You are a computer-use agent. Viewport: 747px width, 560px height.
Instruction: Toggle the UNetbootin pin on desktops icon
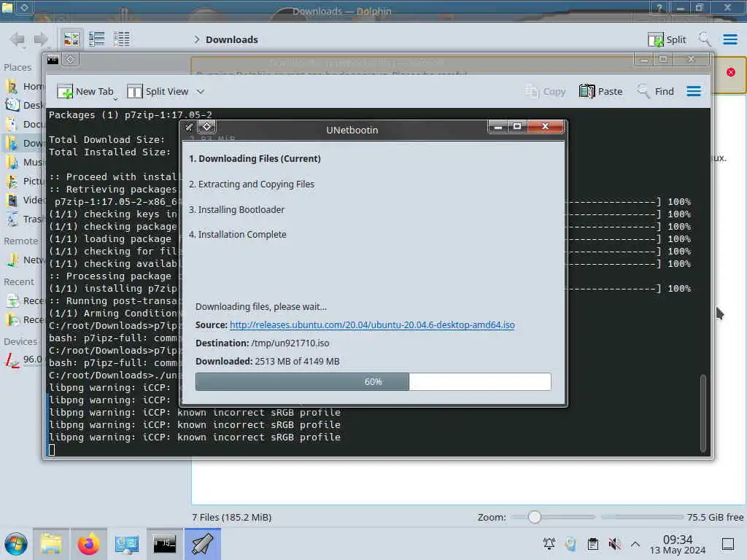click(x=206, y=127)
